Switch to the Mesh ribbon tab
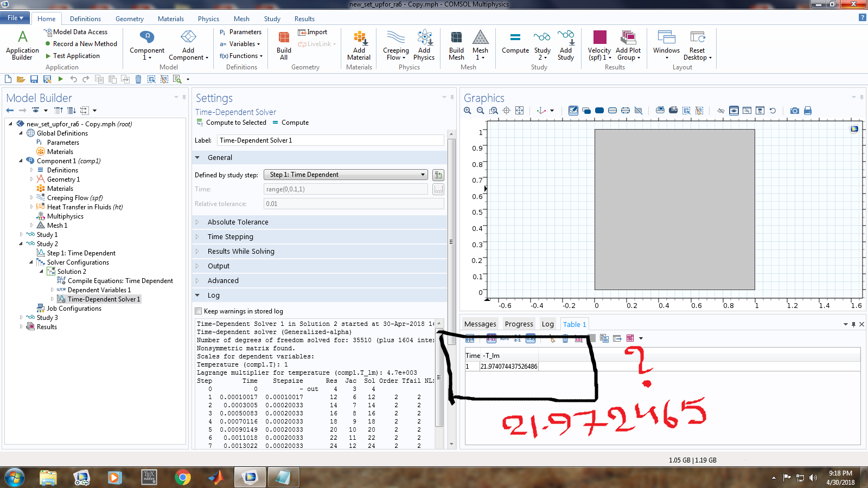 pos(241,19)
